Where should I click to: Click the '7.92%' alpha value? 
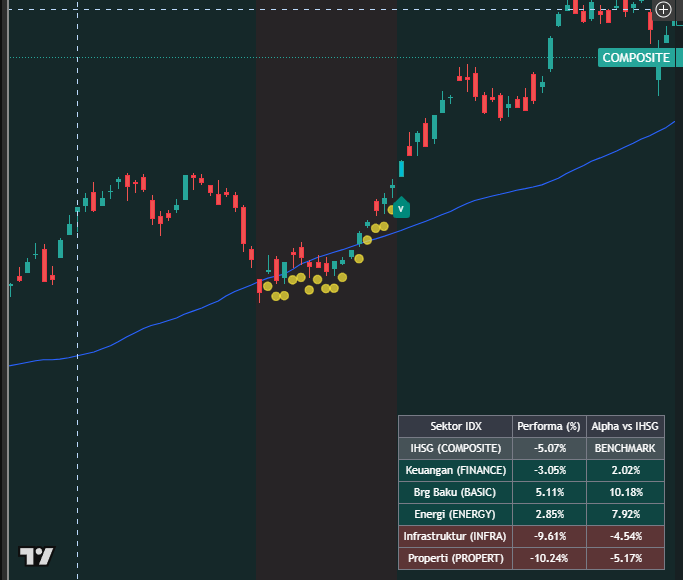[x=625, y=514]
